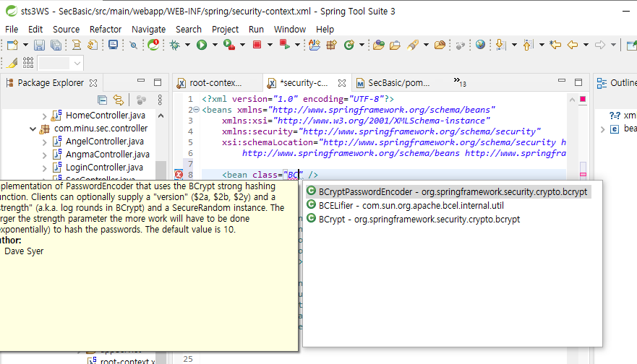This screenshot has width=637, height=364.
Task: Select BCryptPasswordEncoder suggestion
Action: 448,192
